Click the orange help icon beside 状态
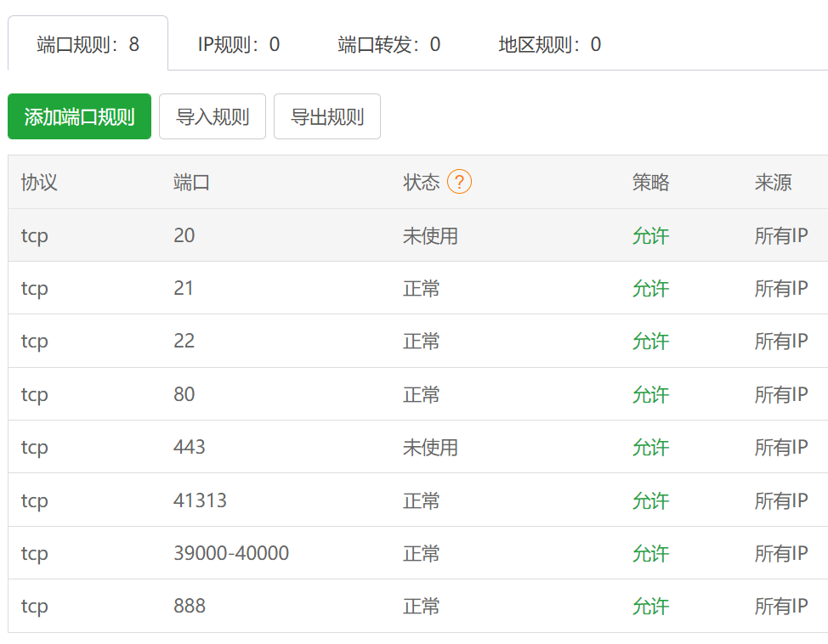Image resolution: width=828 pixels, height=644 pixels. coord(461,182)
